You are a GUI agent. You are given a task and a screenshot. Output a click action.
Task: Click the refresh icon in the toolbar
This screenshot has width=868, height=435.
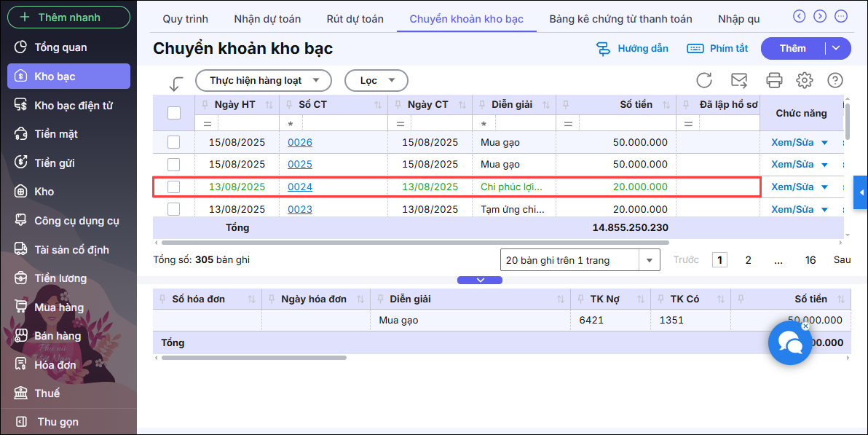(x=704, y=80)
